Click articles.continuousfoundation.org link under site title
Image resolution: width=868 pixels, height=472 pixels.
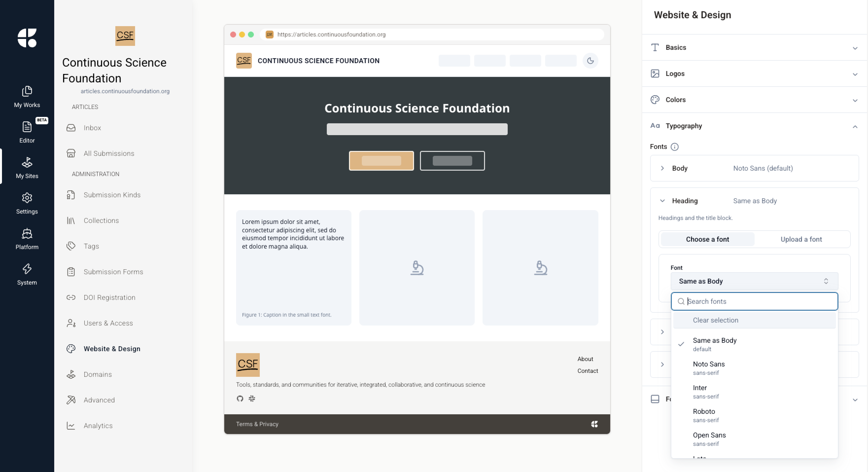(x=125, y=91)
